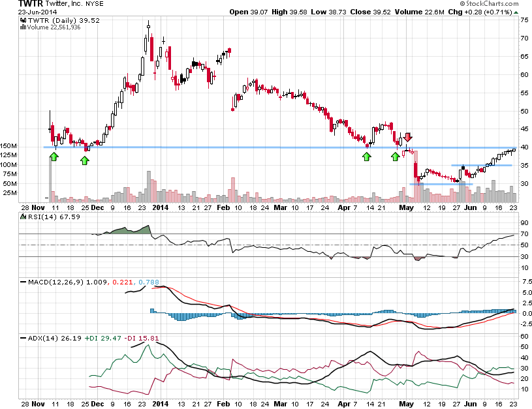Click the 2014 label on the price chart date axis
The height and width of the screenshot is (409, 532).
[160, 207]
